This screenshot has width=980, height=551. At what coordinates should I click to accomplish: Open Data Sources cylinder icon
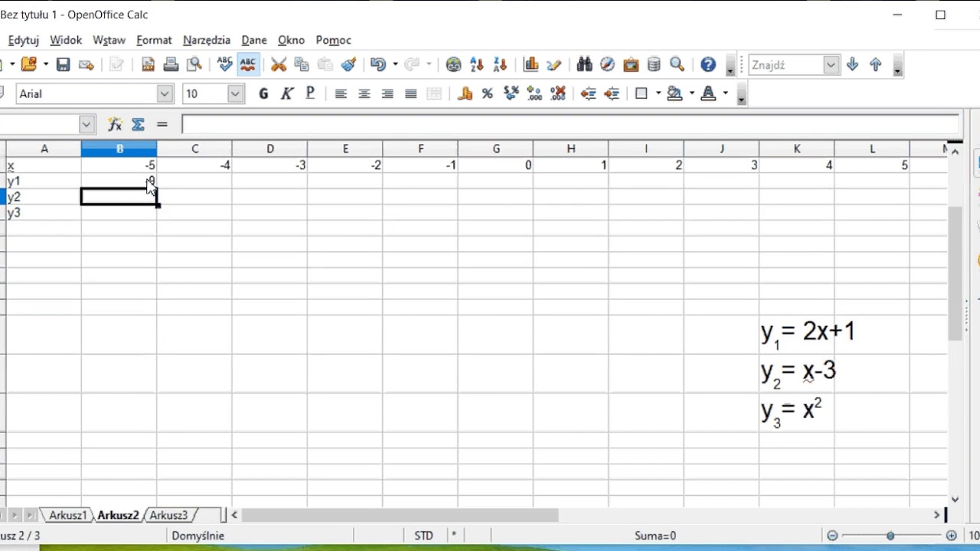tap(654, 65)
